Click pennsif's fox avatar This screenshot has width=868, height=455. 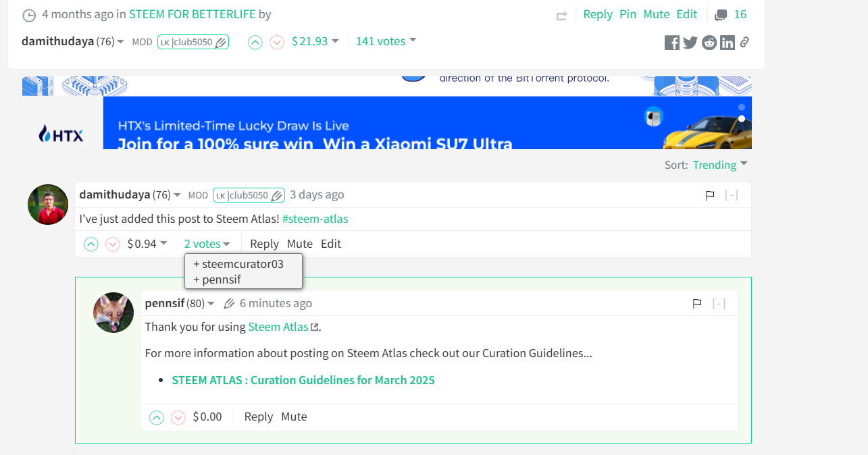[x=113, y=313]
